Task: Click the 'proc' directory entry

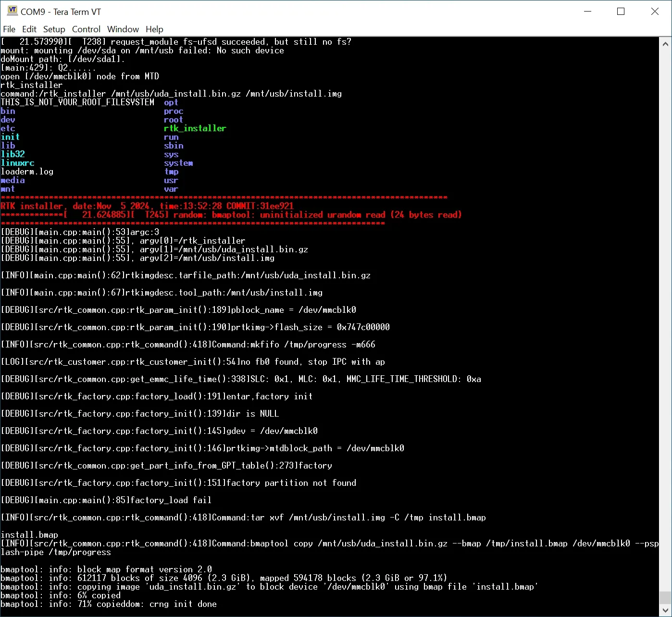Action: click(174, 111)
